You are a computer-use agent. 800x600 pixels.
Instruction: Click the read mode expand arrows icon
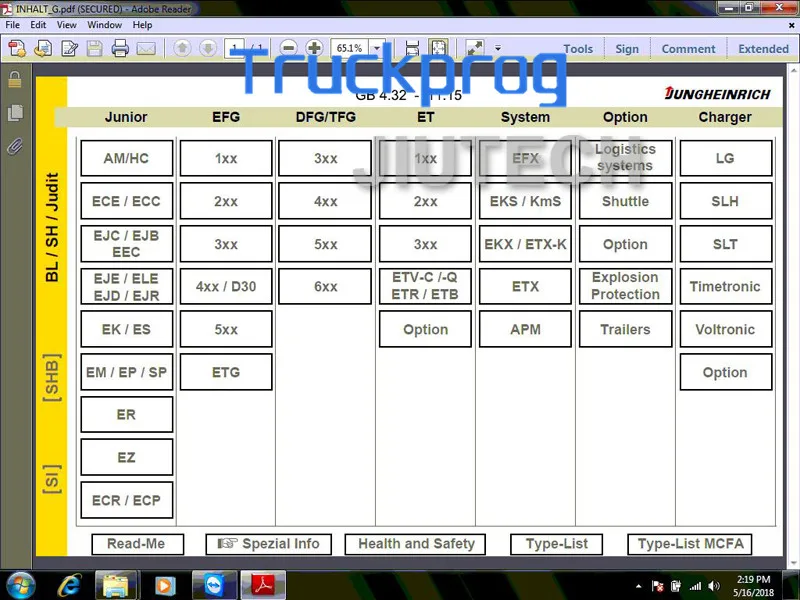[x=475, y=48]
